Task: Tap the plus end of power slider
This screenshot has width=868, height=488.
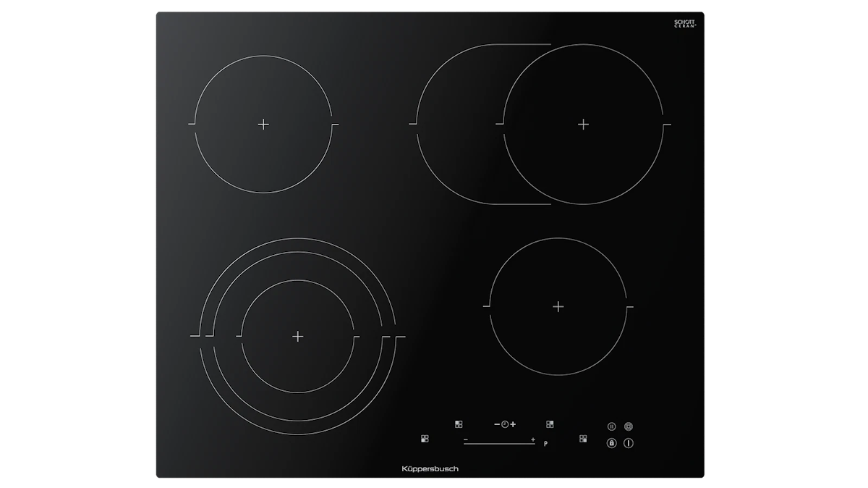Action: coord(533,439)
